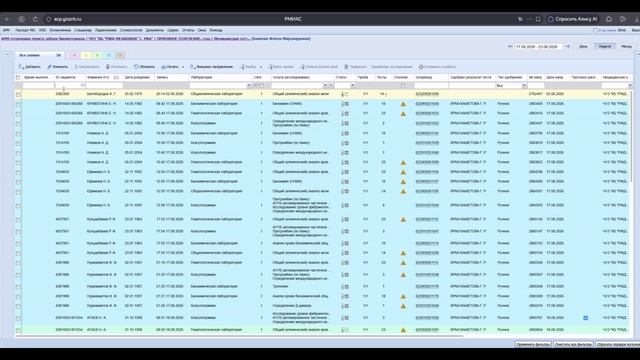
Task: Select orange colored status tab
Action: point(120,55)
